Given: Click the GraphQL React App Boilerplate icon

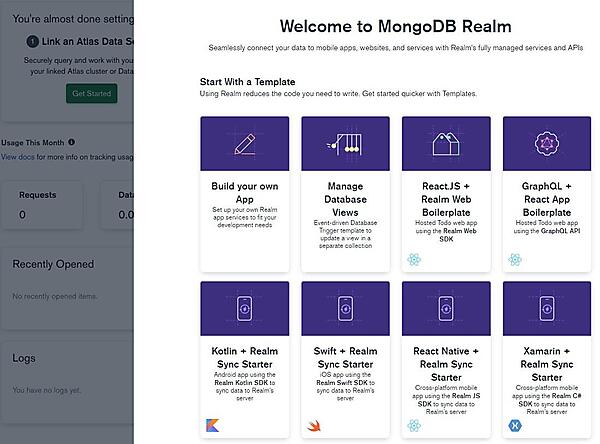Looking at the screenshot, I should (547, 143).
